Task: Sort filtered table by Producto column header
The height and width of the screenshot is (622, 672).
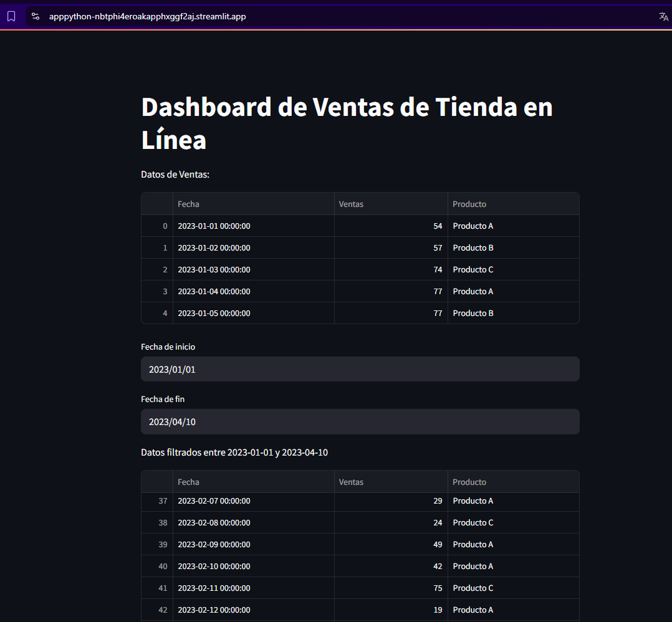Action: (514, 482)
